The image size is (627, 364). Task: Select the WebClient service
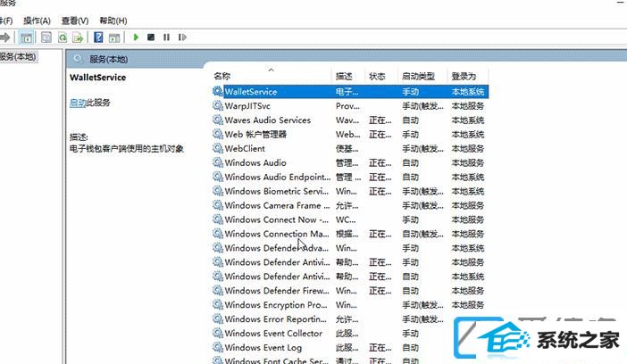350,149
